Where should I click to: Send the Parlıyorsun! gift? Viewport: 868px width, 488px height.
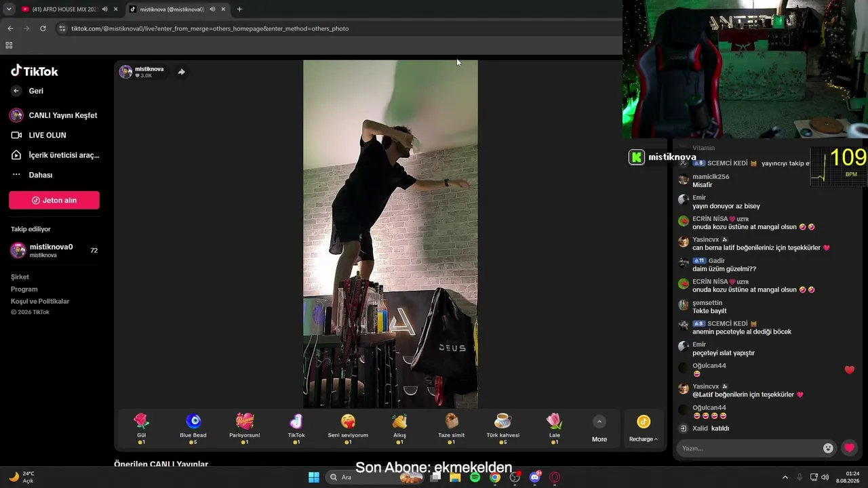(x=245, y=429)
